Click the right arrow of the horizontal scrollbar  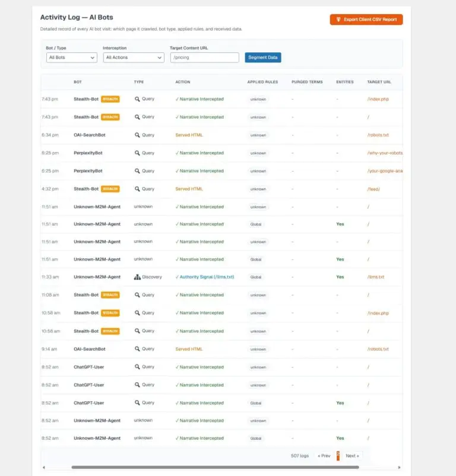(x=399, y=468)
